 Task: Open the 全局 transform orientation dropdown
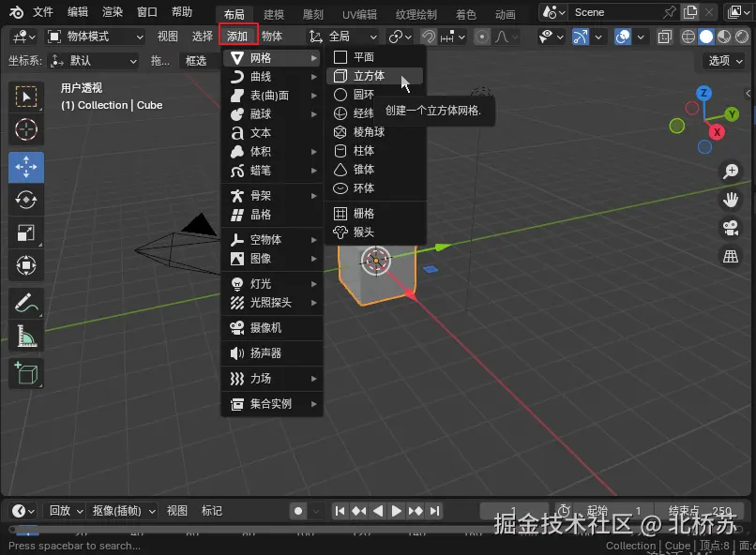[342, 37]
